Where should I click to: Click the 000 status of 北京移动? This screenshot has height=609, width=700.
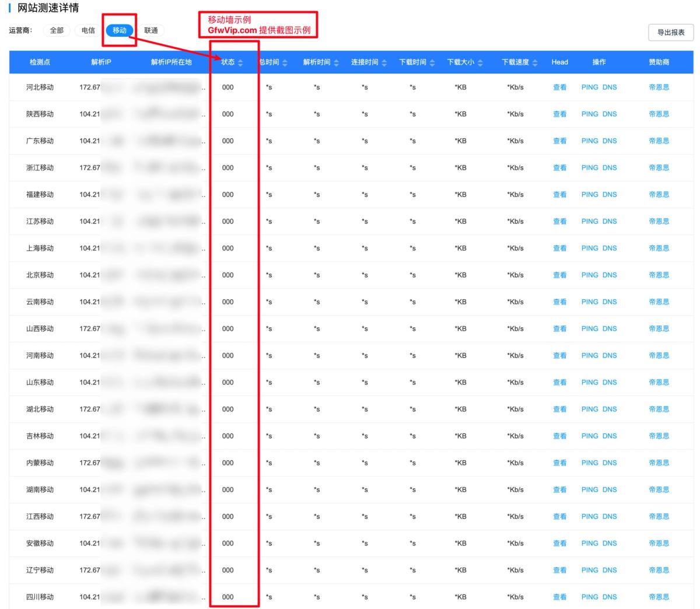(x=228, y=275)
